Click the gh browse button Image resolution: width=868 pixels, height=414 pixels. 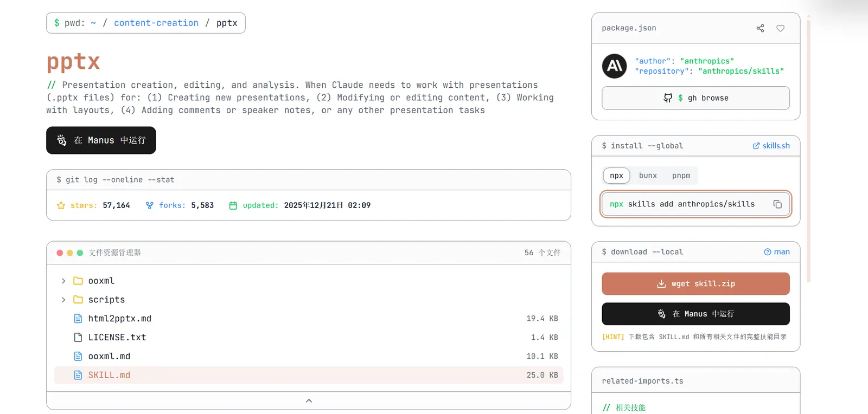point(695,98)
